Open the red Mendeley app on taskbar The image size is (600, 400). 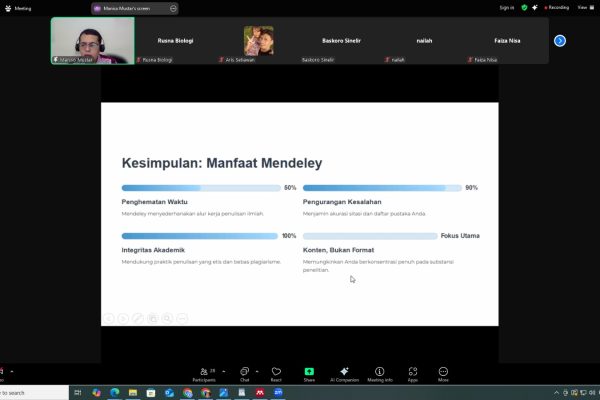260,392
